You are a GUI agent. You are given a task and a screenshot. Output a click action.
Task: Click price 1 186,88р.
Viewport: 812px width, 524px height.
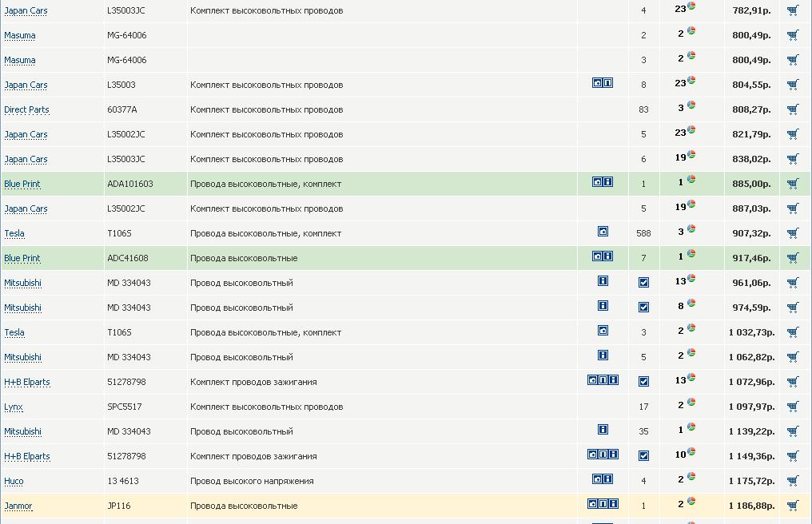click(x=751, y=506)
